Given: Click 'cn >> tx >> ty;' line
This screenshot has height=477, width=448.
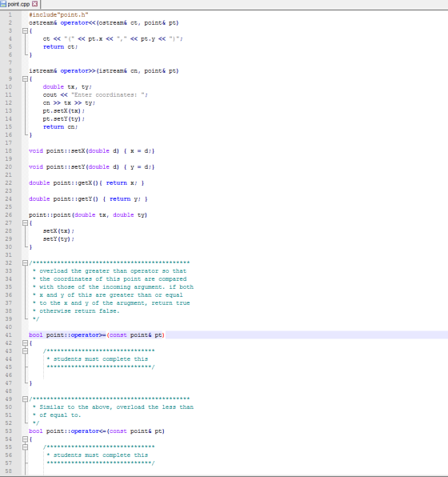Looking at the screenshot, I should click(x=69, y=102).
